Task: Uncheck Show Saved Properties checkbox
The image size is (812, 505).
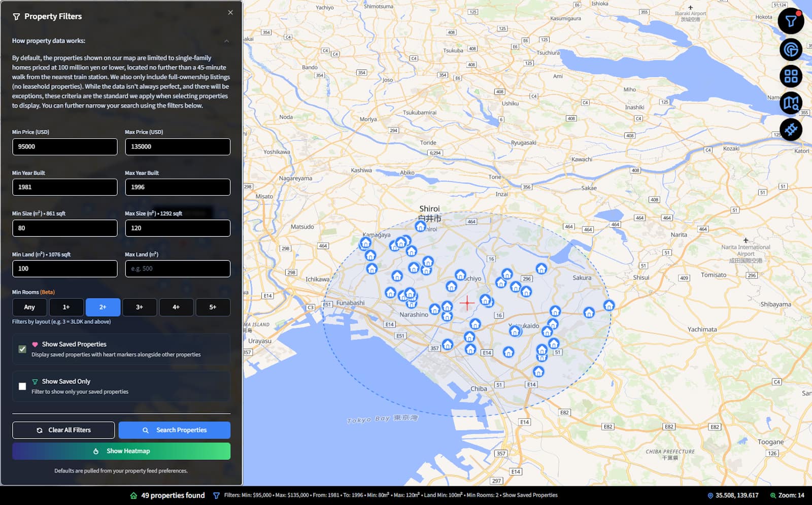Action: pos(22,349)
